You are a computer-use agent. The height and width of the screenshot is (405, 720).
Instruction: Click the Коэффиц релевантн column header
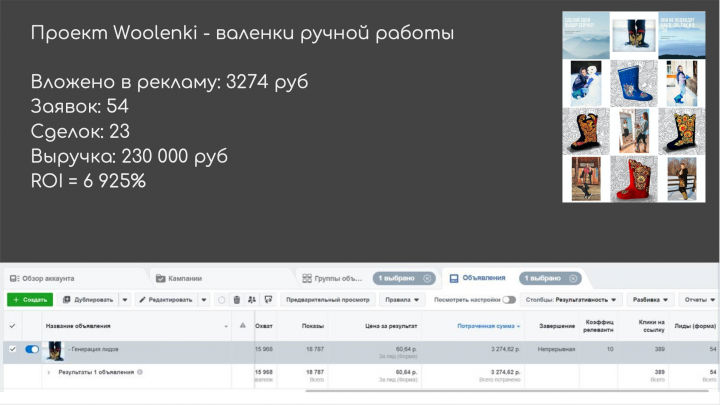tap(598, 326)
